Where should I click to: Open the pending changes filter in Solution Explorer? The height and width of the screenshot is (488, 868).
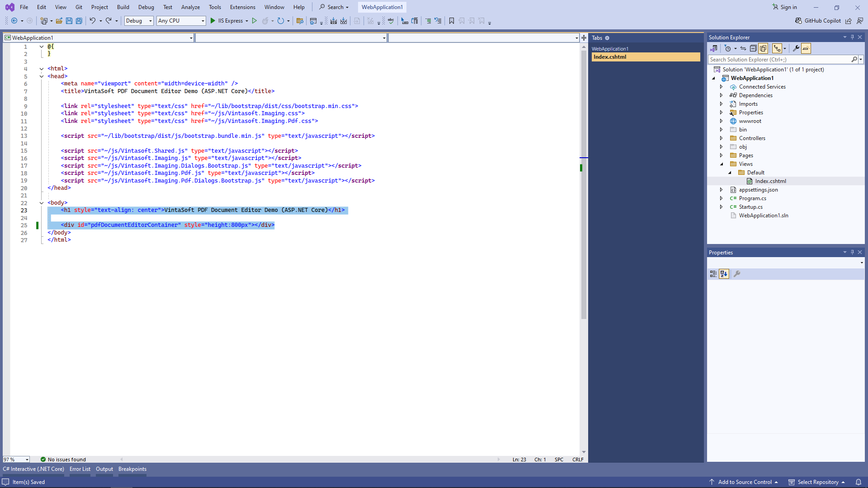click(x=728, y=48)
